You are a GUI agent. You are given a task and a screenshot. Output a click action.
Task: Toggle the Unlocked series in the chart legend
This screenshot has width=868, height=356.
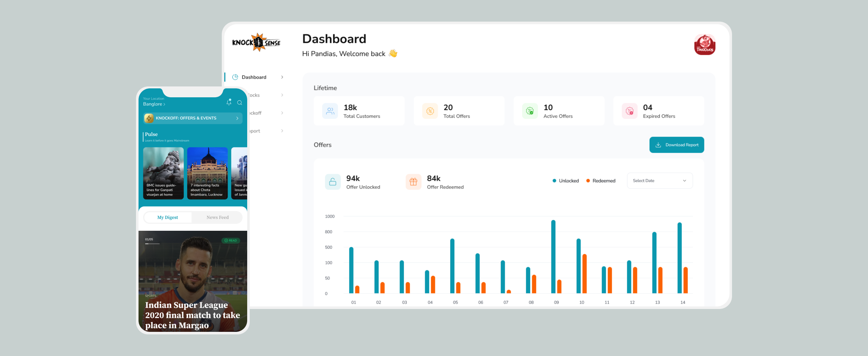pyautogui.click(x=566, y=181)
